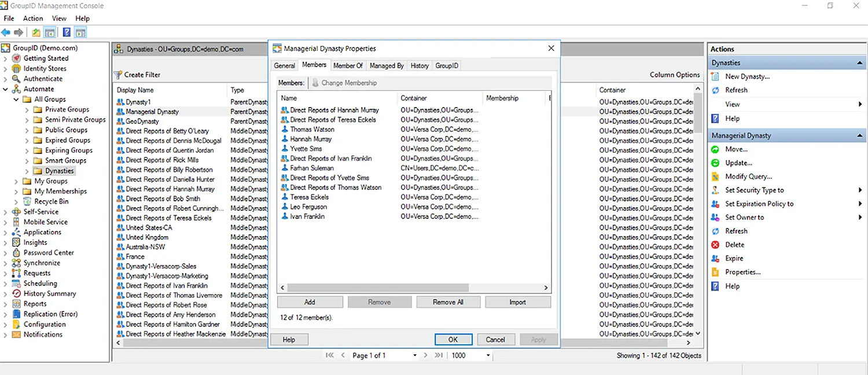The image size is (868, 375).
Task: Select member Leo Ferguson
Action: (x=308, y=207)
